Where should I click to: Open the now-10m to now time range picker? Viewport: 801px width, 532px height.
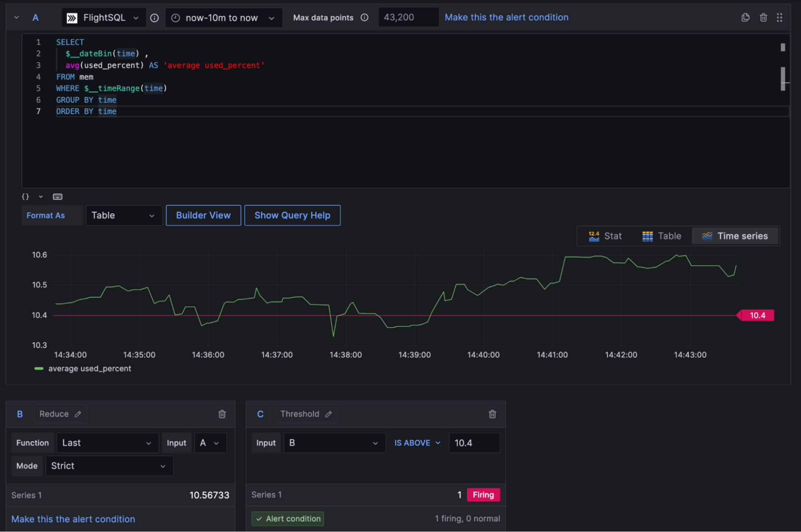pyautogui.click(x=224, y=18)
